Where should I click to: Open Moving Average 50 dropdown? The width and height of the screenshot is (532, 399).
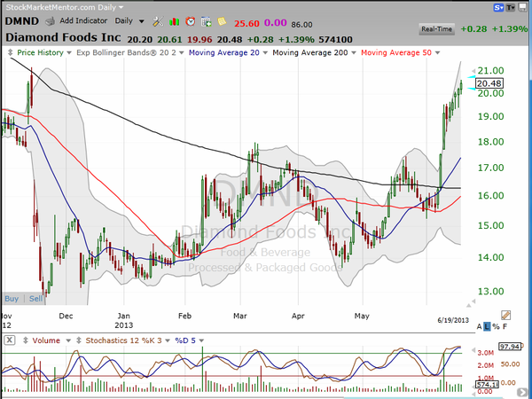[x=437, y=53]
